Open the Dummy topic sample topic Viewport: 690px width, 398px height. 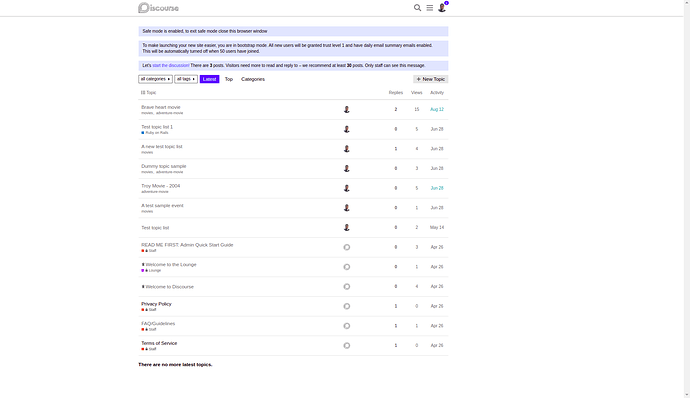(164, 166)
